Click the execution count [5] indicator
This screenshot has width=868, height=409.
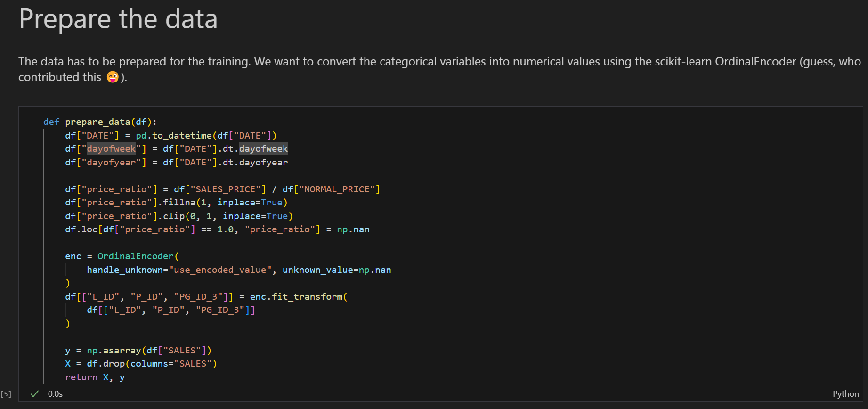[6, 394]
